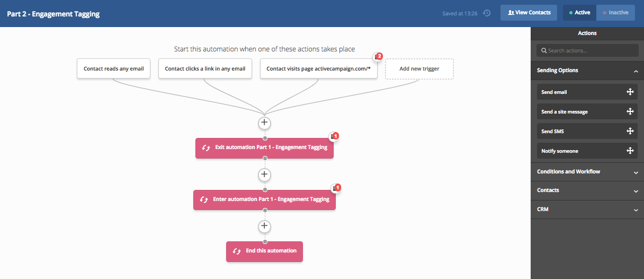Click move handle beside Send a site message

(x=630, y=111)
